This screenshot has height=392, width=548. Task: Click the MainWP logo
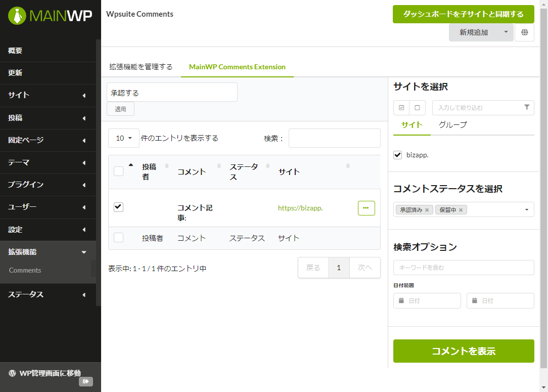51,16
